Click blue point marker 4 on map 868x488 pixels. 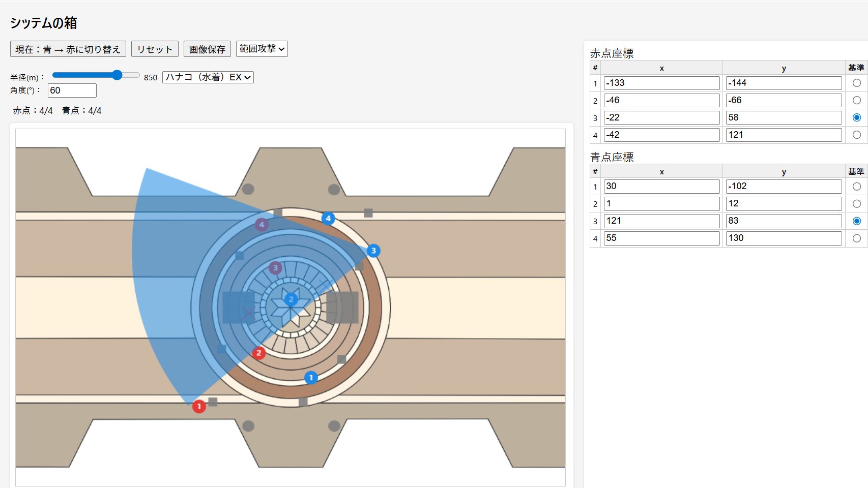click(x=328, y=219)
